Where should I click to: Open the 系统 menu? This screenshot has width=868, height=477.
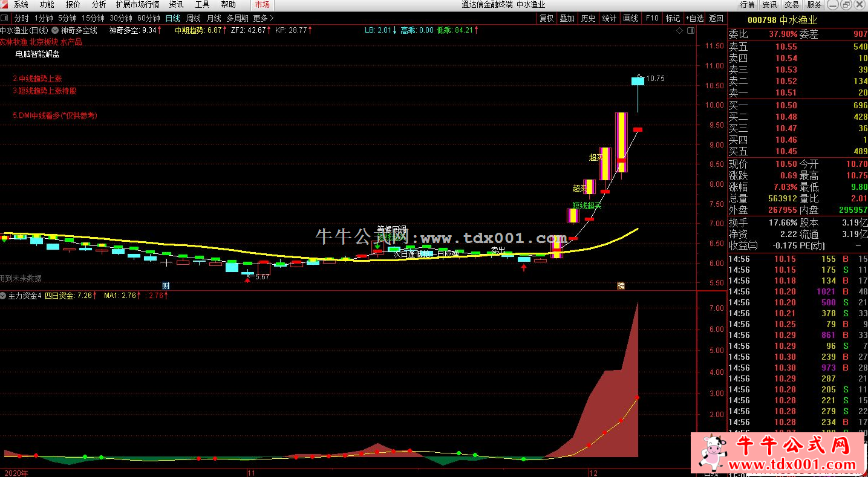click(x=21, y=4)
